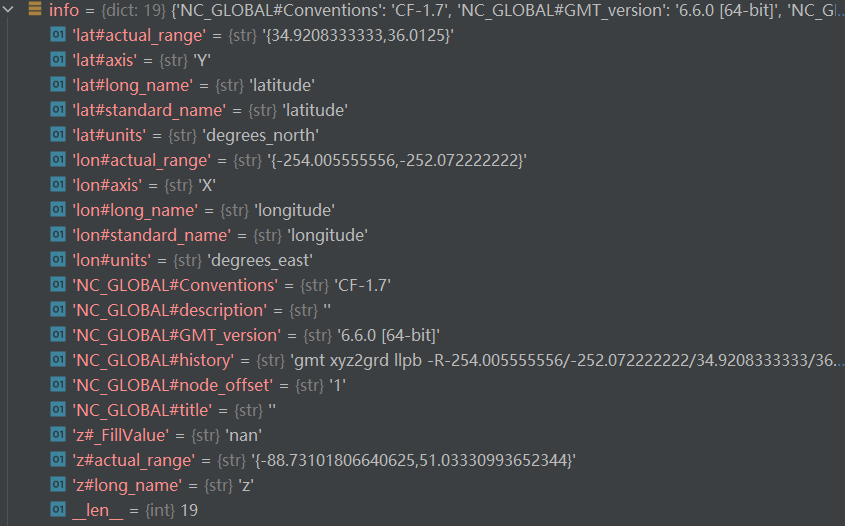The height and width of the screenshot is (526, 845).
Task: Select the 'lat#long_name' entry
Action: 193,85
